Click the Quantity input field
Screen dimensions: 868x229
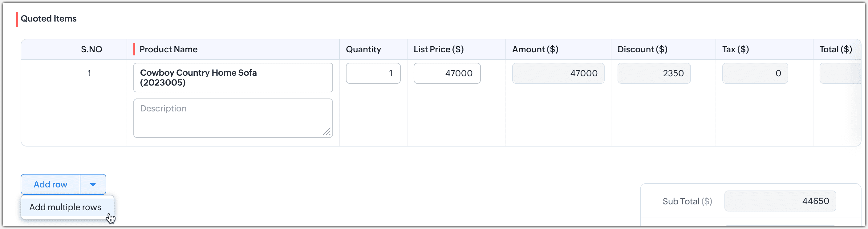click(x=373, y=73)
